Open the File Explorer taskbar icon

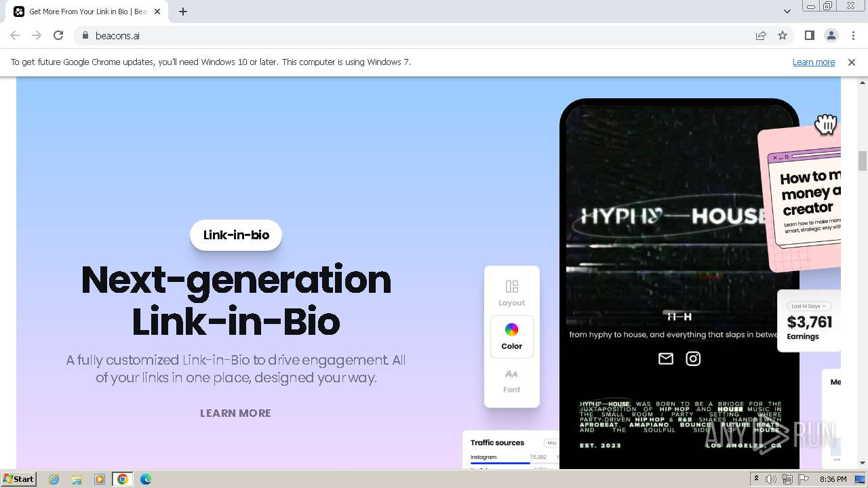pyautogui.click(x=77, y=479)
